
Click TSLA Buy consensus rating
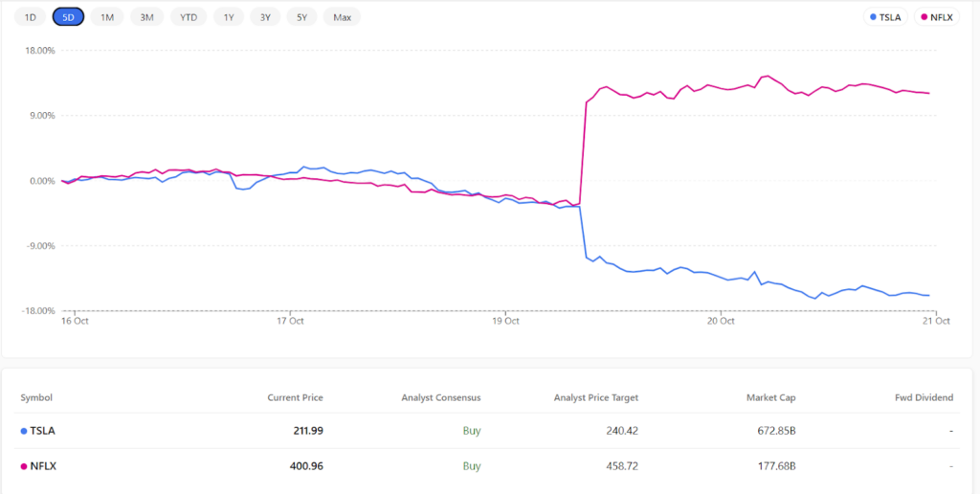pyautogui.click(x=472, y=431)
